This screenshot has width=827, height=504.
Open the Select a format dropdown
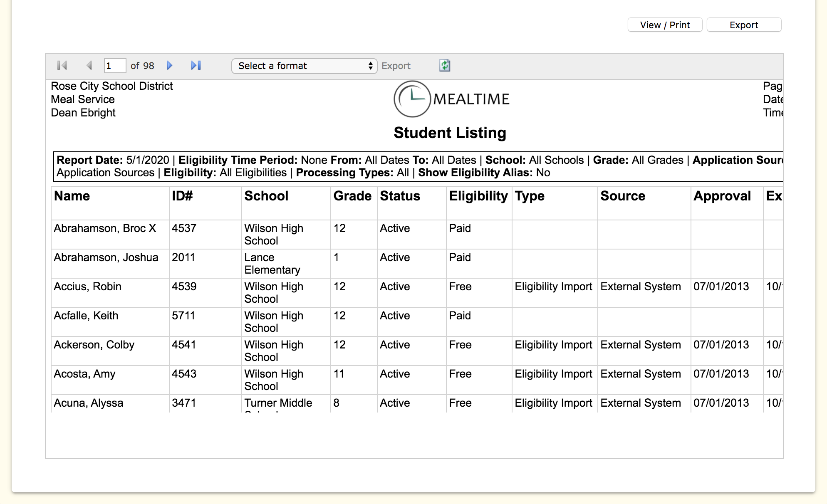[x=304, y=66]
